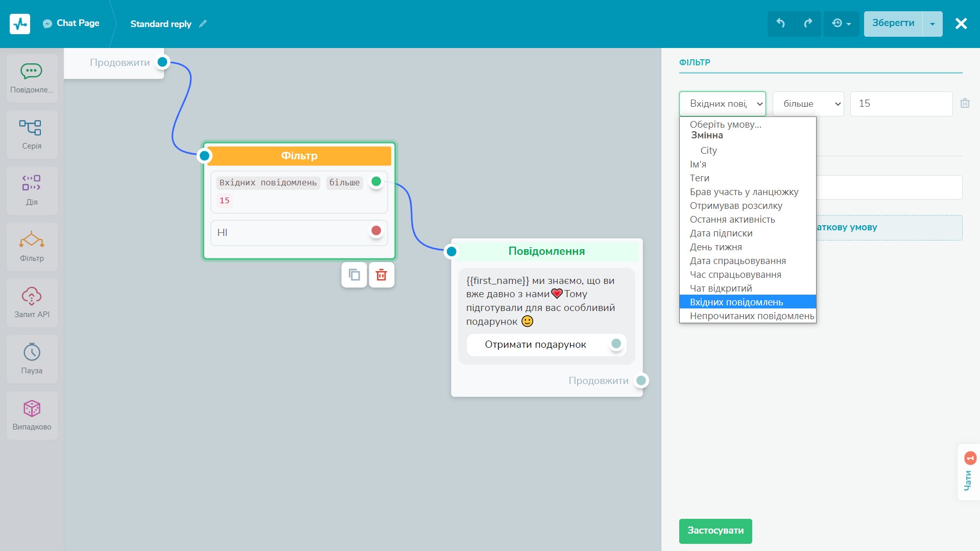Open the version history dropdown

841,23
